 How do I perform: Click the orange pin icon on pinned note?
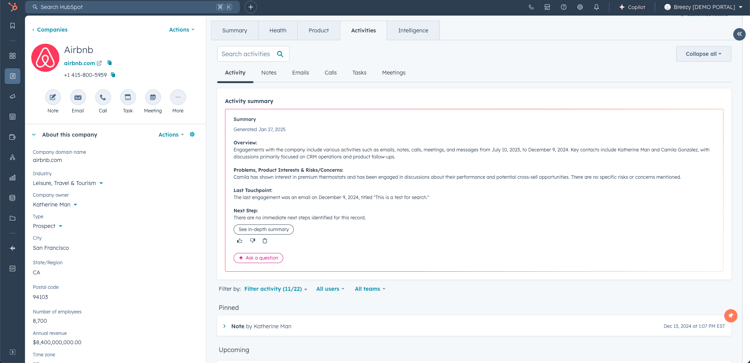point(730,316)
